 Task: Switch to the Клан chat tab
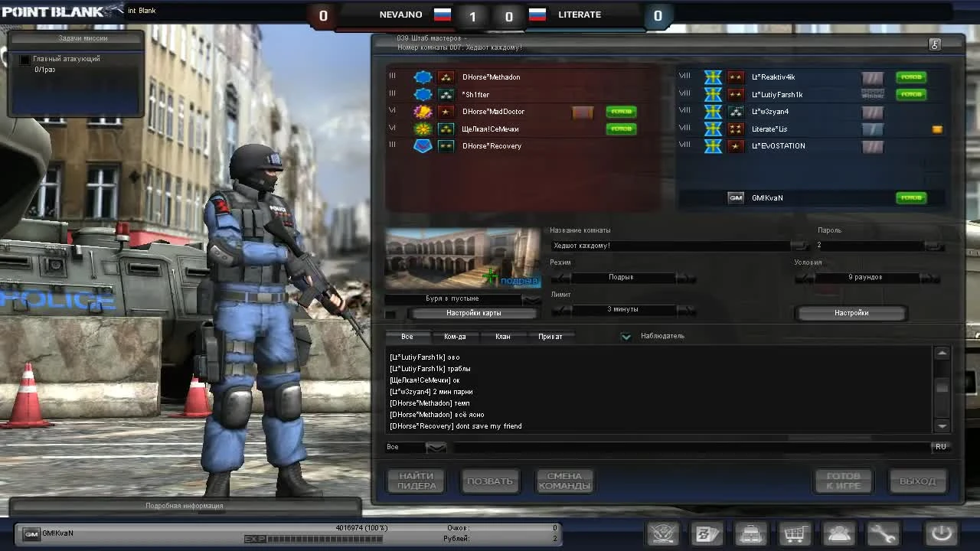(x=503, y=336)
